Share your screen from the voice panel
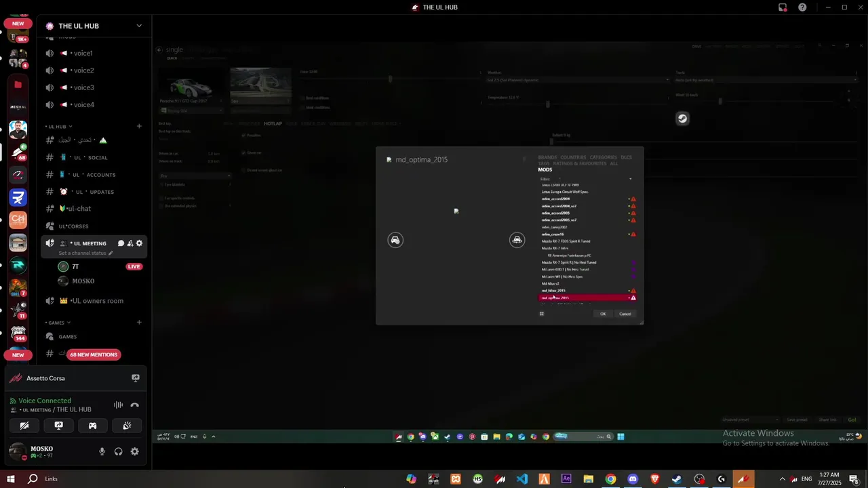The image size is (868, 488). [x=58, y=426]
